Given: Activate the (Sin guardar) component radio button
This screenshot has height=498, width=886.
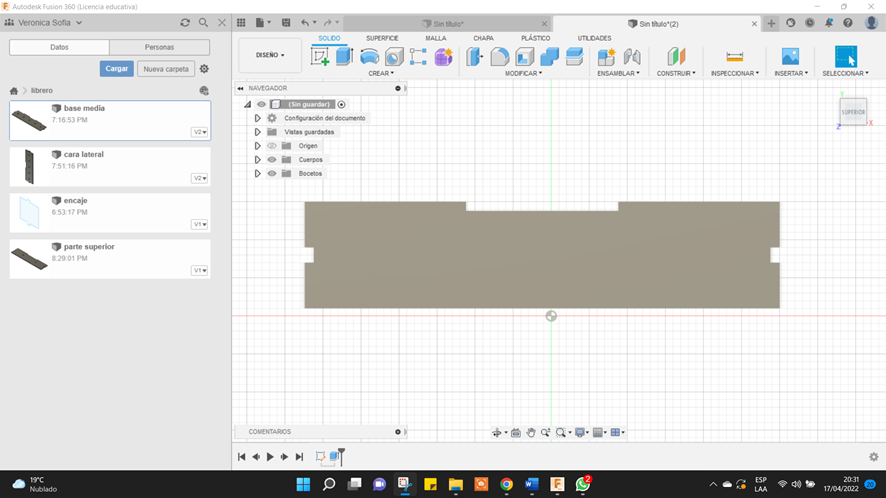Looking at the screenshot, I should coord(341,104).
